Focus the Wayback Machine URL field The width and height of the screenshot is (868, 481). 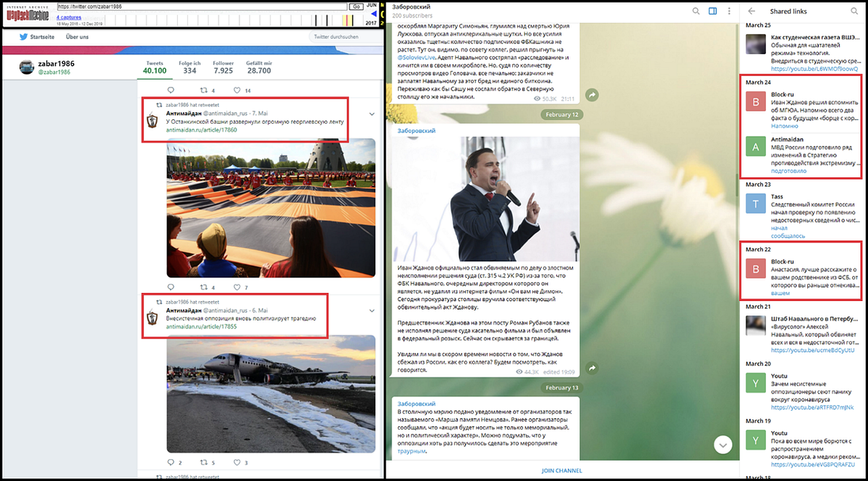coord(201,6)
